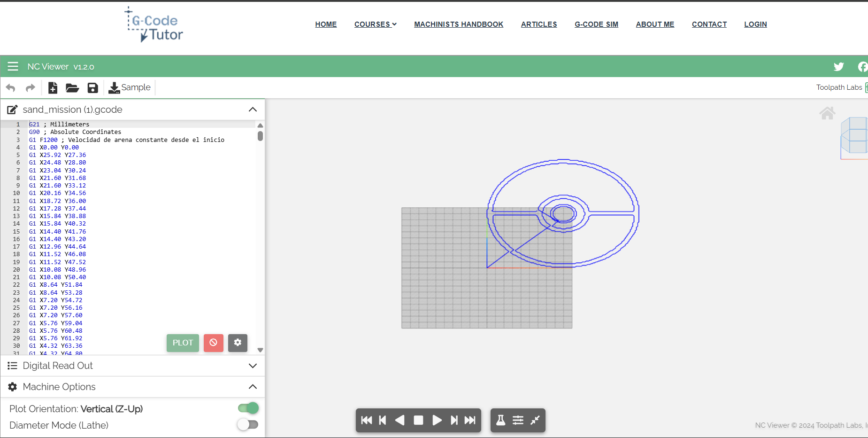
Task: Fast forward simulation to the end
Action: point(470,420)
